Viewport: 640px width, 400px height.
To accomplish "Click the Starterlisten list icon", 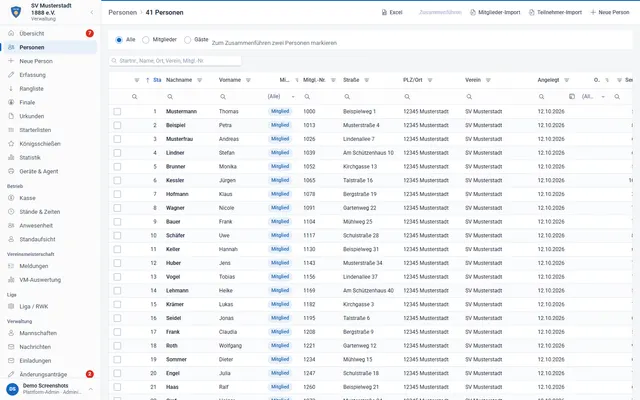I will coord(11,130).
